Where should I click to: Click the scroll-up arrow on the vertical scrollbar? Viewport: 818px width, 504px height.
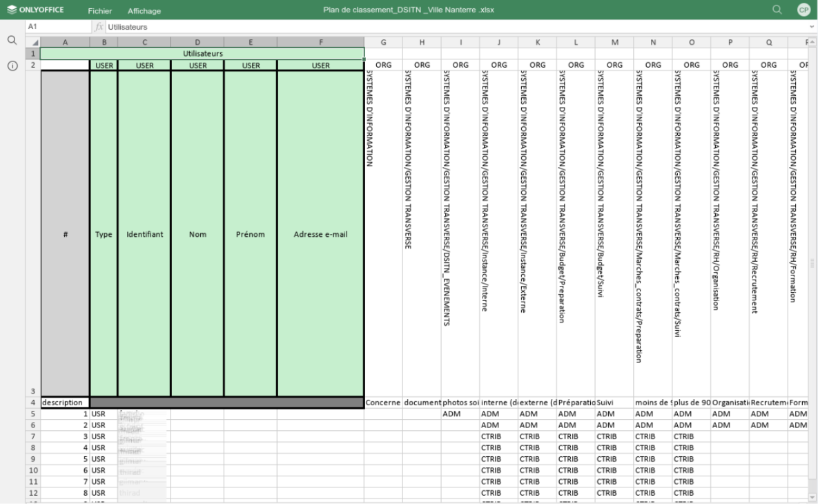813,43
